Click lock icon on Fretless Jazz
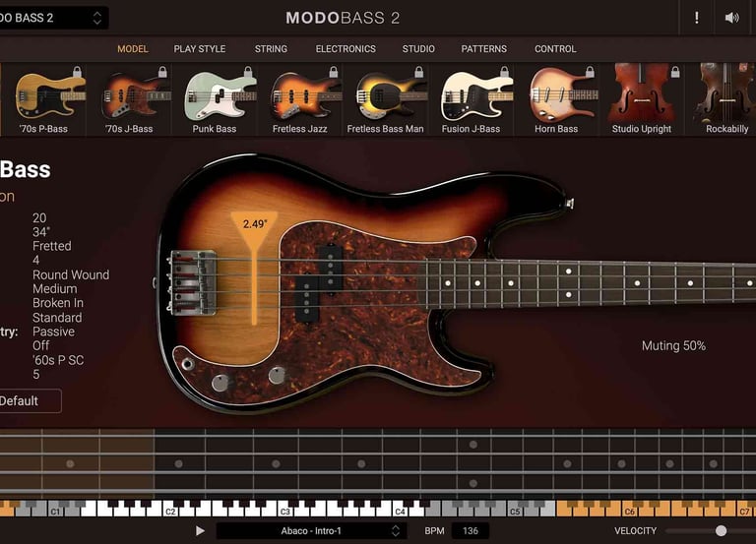The image size is (756, 544). click(333, 72)
